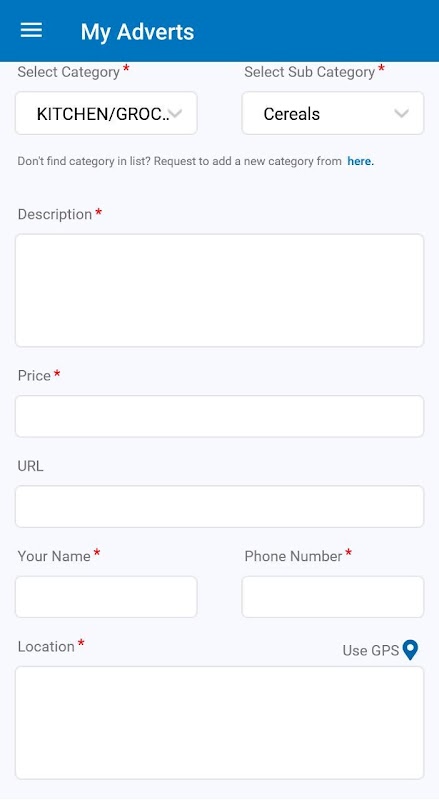Viewport: 439px width, 800px height.
Task: Tap the Use GPS text
Action: click(371, 651)
